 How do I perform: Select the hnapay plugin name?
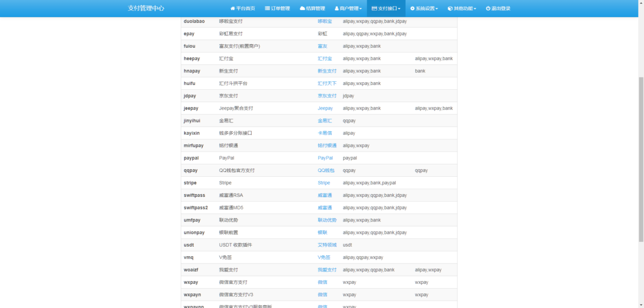(192, 71)
